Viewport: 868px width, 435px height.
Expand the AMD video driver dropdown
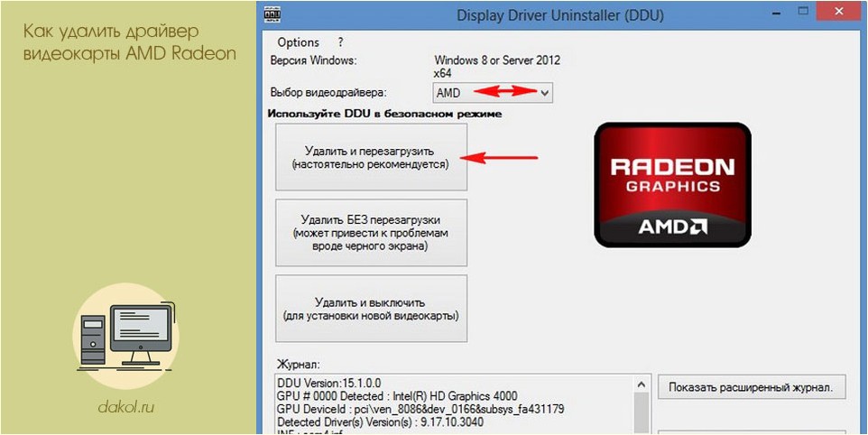tap(492, 93)
